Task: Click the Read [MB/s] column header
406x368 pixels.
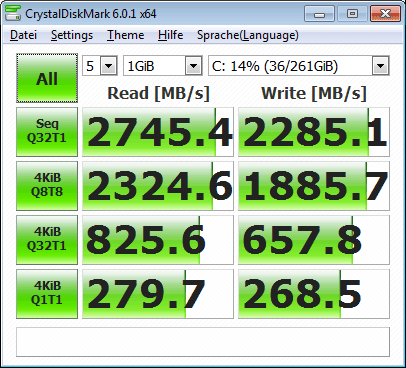Action: pyautogui.click(x=158, y=93)
